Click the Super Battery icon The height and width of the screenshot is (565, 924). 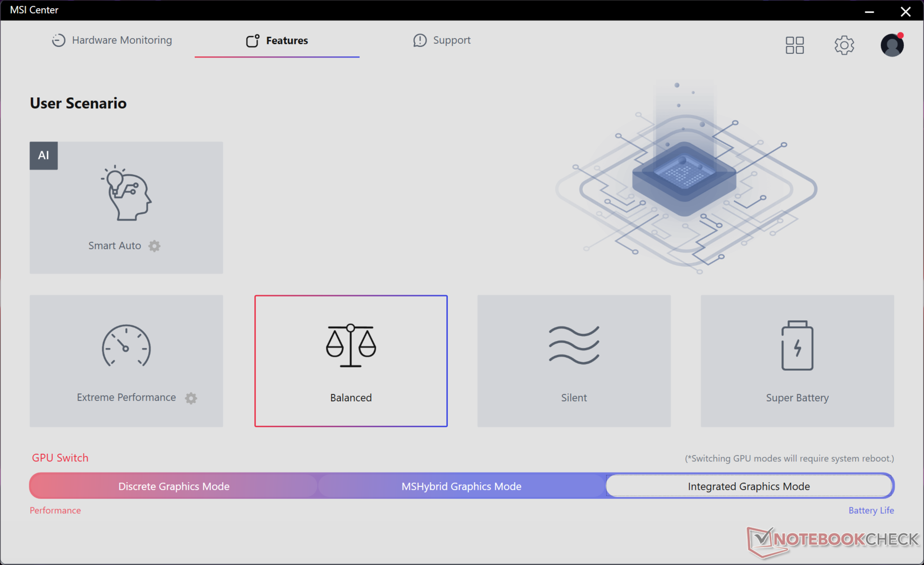797,345
